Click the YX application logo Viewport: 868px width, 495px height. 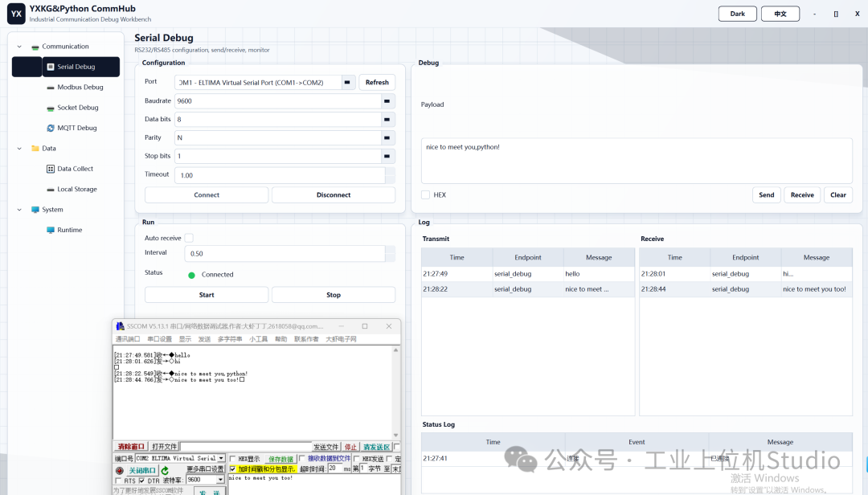17,14
